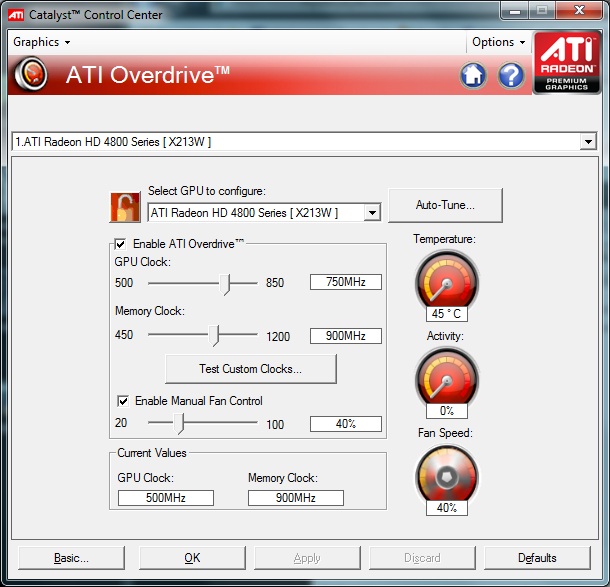Confirm with the OK button
Screen dimensions: 610x587
192,558
